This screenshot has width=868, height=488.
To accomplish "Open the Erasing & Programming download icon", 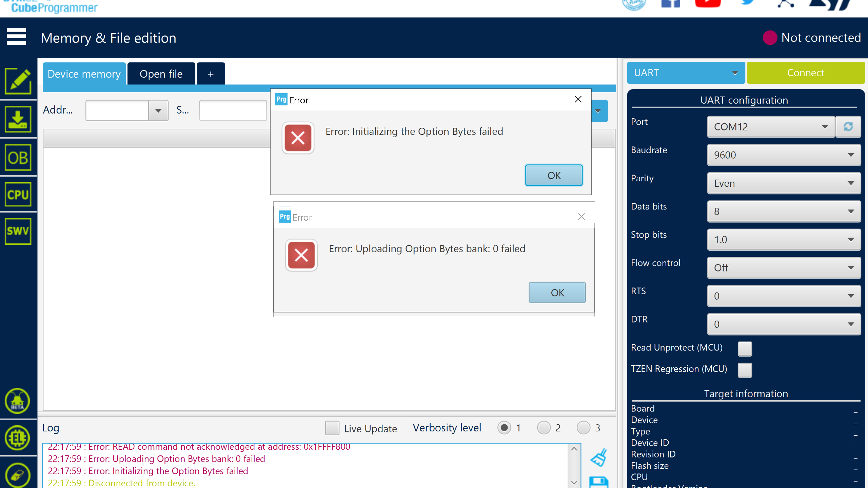I will point(18,119).
